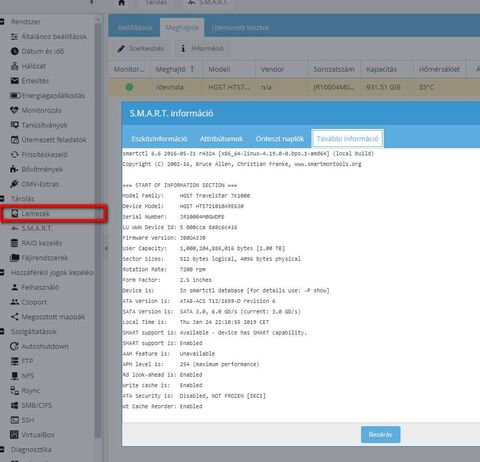Collapse the Rendszer tree section
The height and width of the screenshot is (462, 480).
(x=2, y=22)
